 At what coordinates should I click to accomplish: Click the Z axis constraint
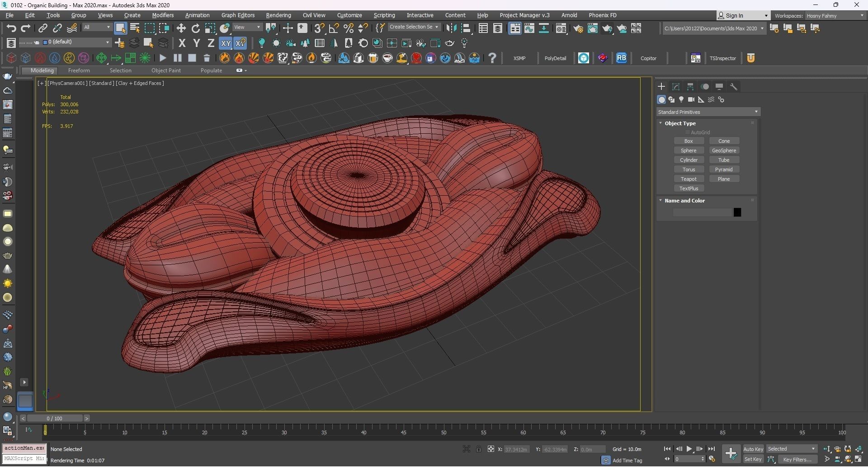pos(211,43)
